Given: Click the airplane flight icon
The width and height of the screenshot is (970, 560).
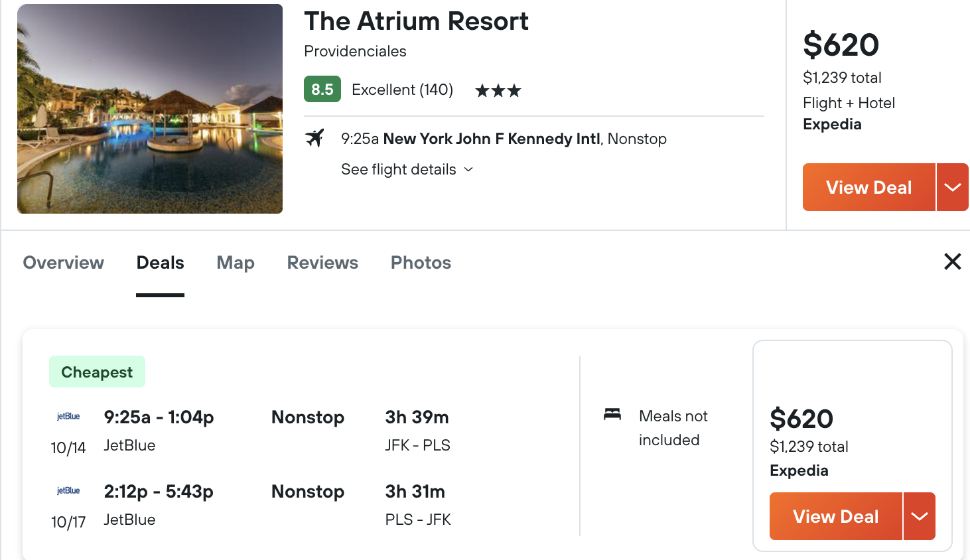Looking at the screenshot, I should (314, 138).
